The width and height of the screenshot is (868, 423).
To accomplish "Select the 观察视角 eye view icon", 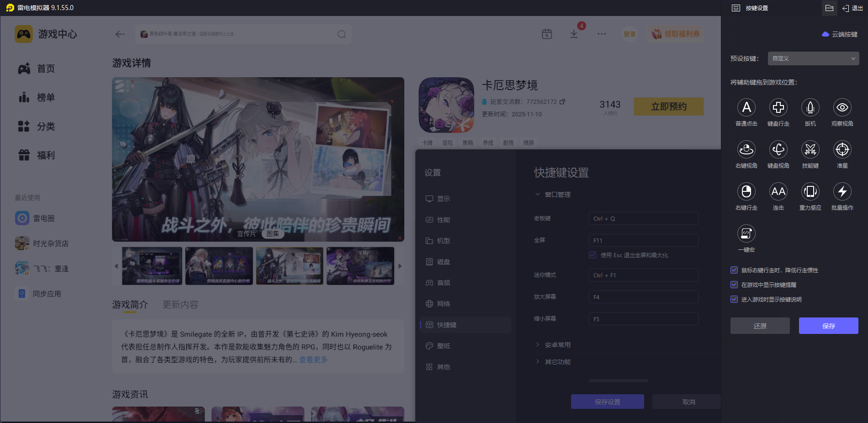I will click(x=842, y=107).
